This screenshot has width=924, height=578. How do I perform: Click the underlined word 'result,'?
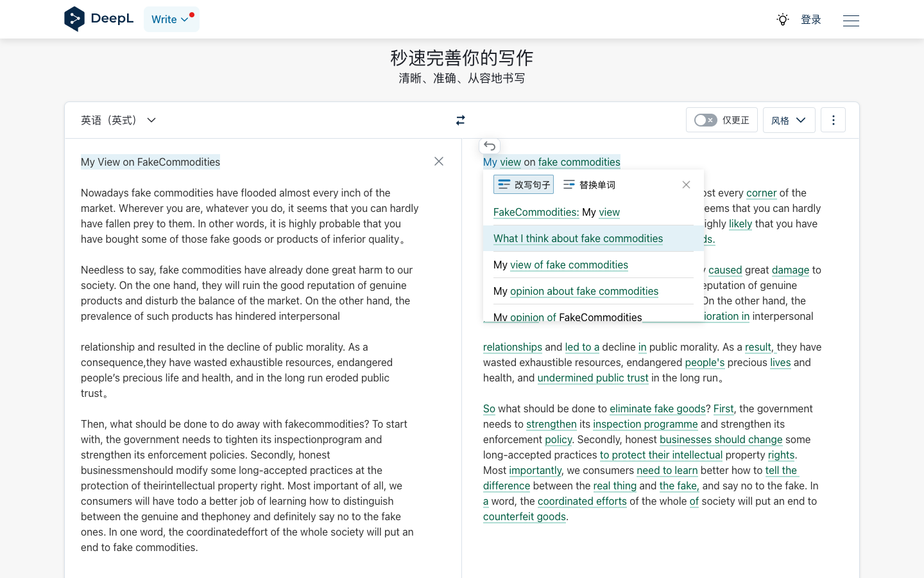(x=759, y=347)
